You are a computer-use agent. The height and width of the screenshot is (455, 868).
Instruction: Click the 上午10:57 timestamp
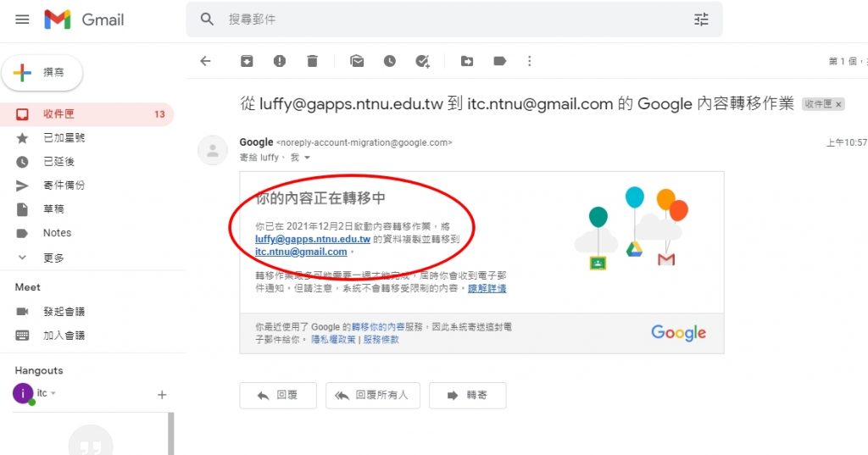point(847,143)
